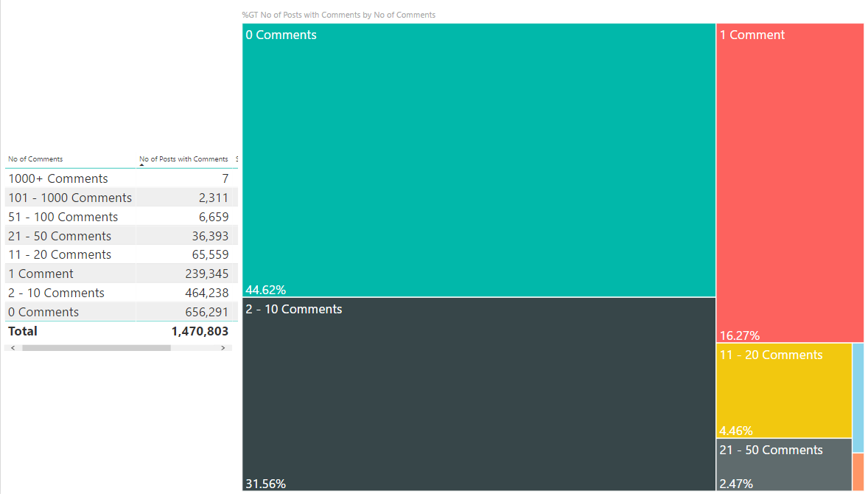Click the treemap chart title text
Image resolution: width=868 pixels, height=494 pixels.
(x=339, y=15)
